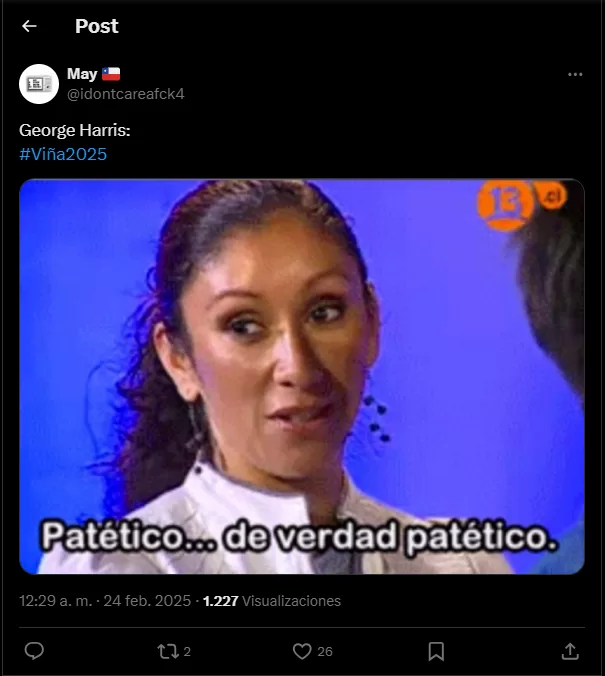Open the #Viña2025 hashtag link

[63, 154]
